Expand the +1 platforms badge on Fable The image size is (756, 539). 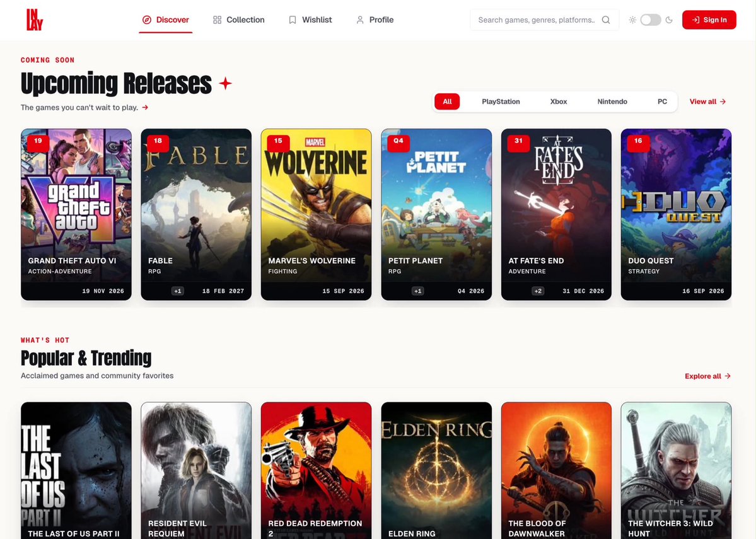(x=177, y=291)
